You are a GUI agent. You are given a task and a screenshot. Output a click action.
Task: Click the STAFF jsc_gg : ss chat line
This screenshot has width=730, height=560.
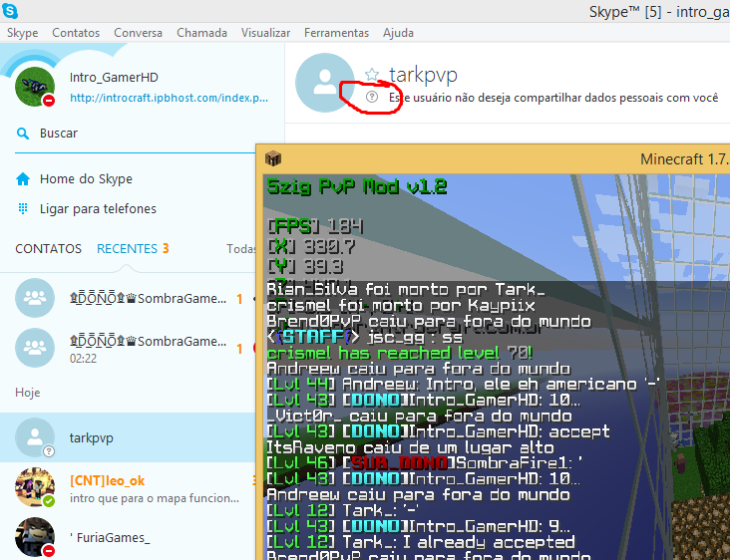(x=365, y=337)
